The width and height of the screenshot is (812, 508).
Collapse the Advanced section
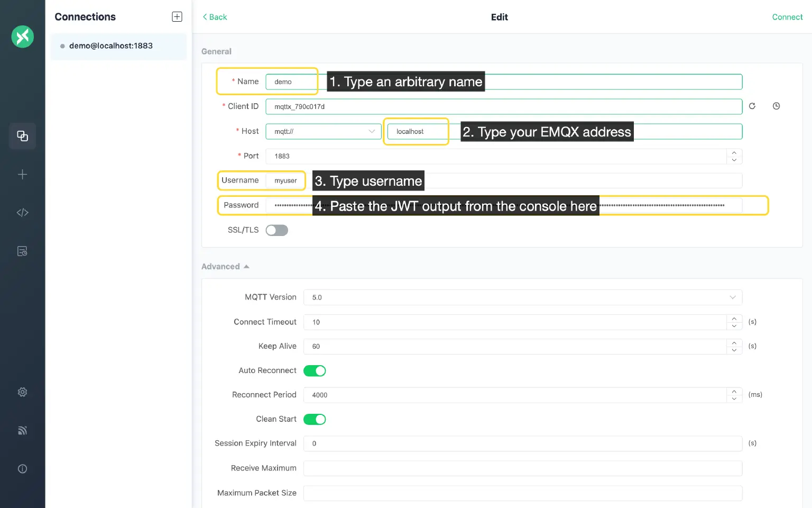(x=225, y=267)
